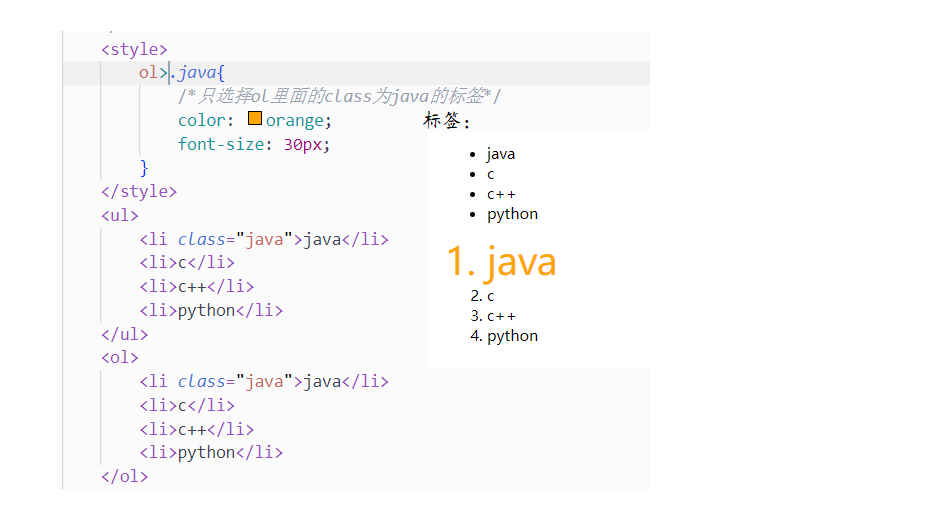Click the color: orange property line
The width and height of the screenshot is (934, 520).
point(254,120)
